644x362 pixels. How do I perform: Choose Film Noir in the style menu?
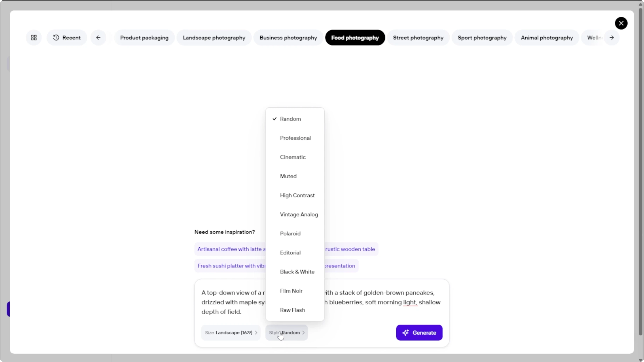[x=295, y=291]
